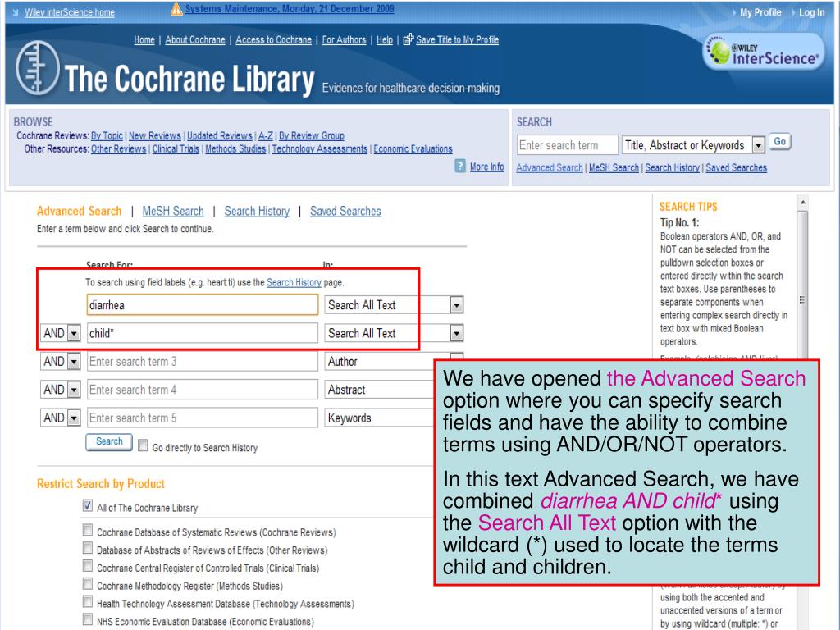Image resolution: width=840 pixels, height=630 pixels.
Task: Click the Enter search term 3 field
Action: click(x=203, y=362)
